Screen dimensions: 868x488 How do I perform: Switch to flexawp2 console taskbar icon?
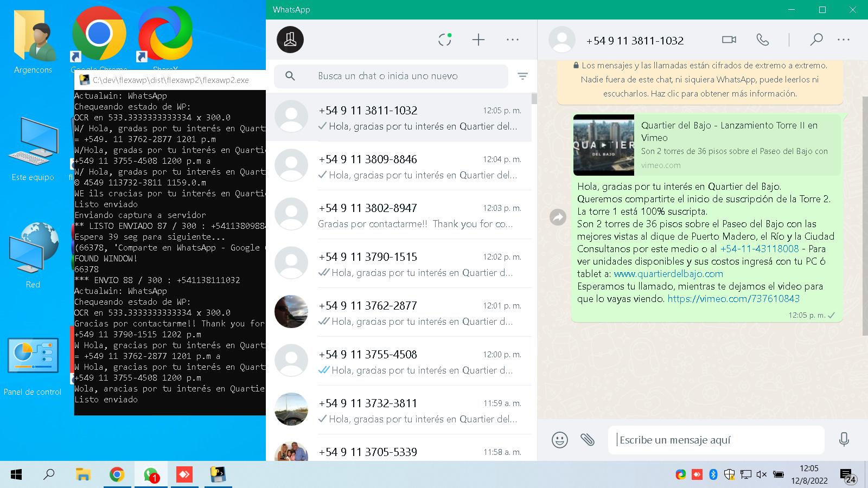pos(218,475)
